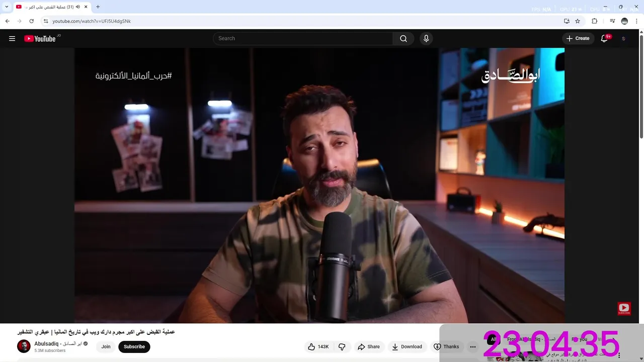The image size is (644, 362).
Task: Click the YouTube search magnifier button
Action: [404, 39]
